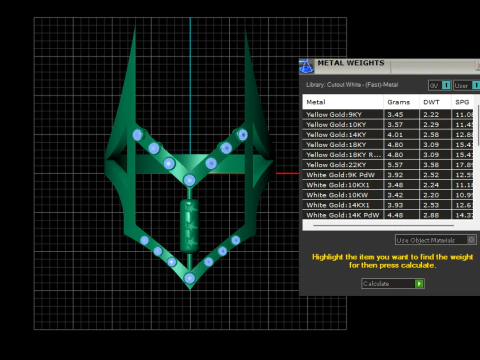Click the 2.22 DWT cell

pos(435,114)
